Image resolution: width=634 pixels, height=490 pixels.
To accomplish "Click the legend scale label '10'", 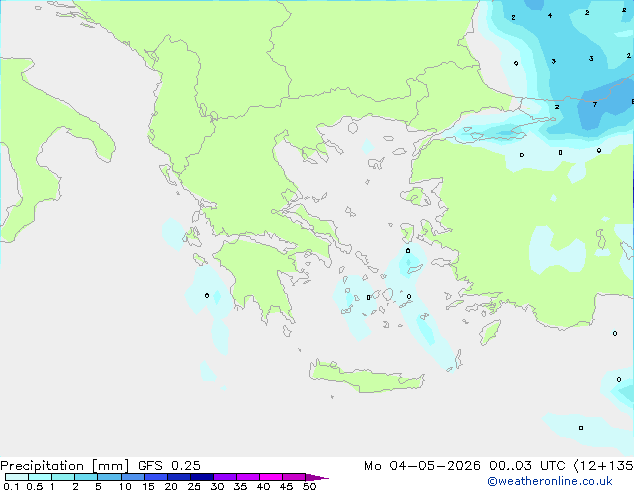I will click(x=125, y=486).
